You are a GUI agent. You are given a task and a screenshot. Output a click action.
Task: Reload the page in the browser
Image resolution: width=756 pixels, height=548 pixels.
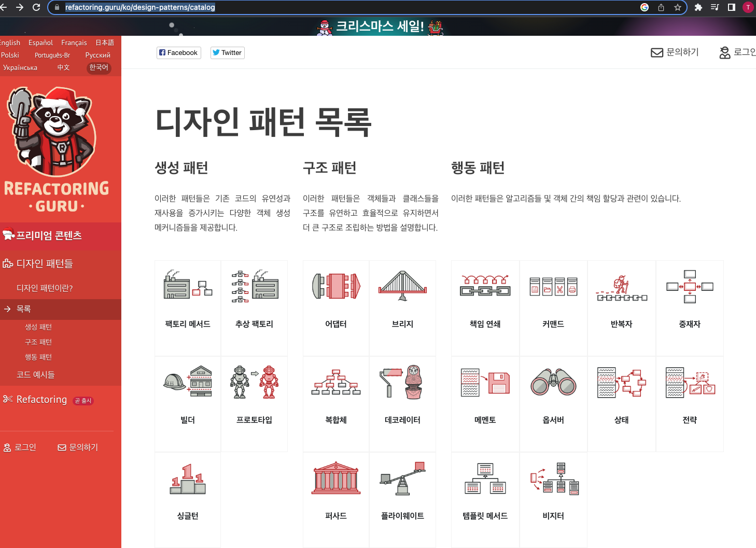tap(36, 7)
